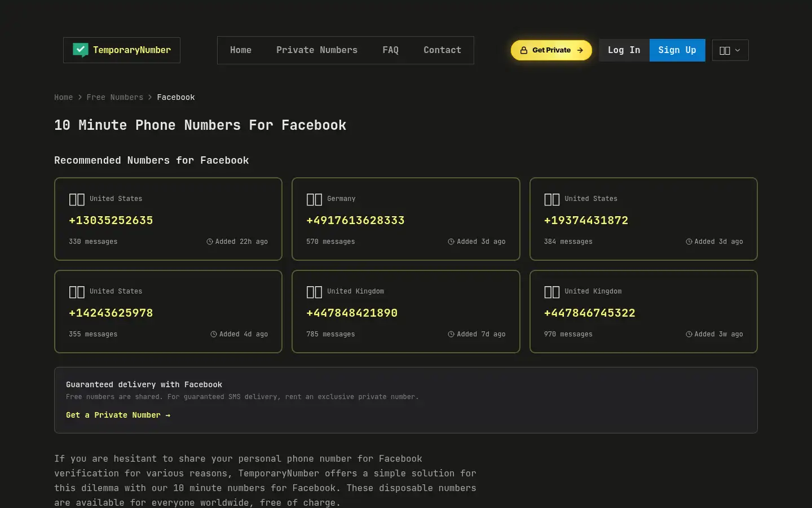812x508 pixels.
Task: Click the flag icon on +19374431872 card
Action: pos(552,199)
